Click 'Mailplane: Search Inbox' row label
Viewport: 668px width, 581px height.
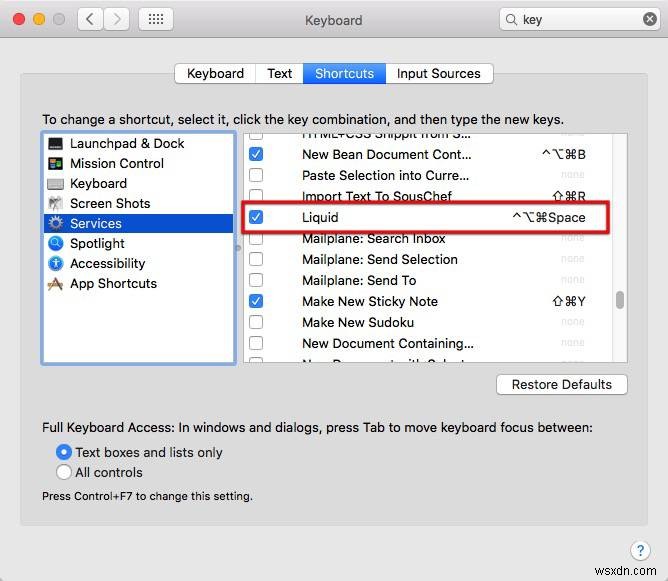[374, 239]
